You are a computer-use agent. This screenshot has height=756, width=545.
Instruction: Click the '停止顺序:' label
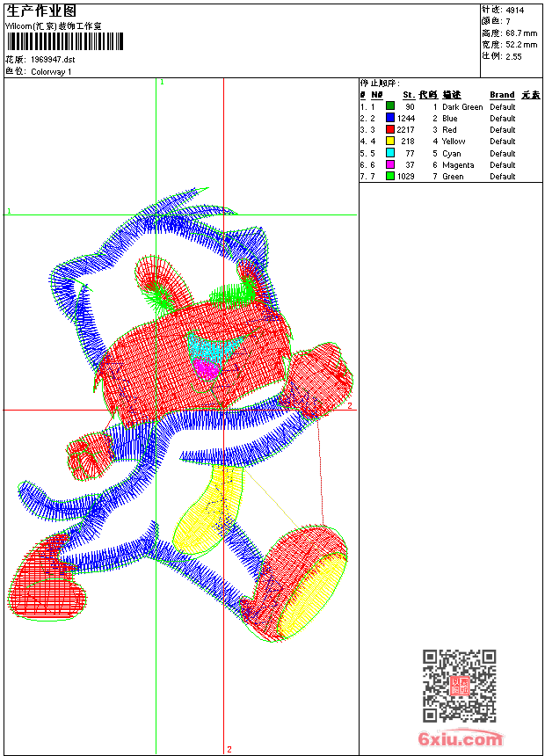point(380,83)
